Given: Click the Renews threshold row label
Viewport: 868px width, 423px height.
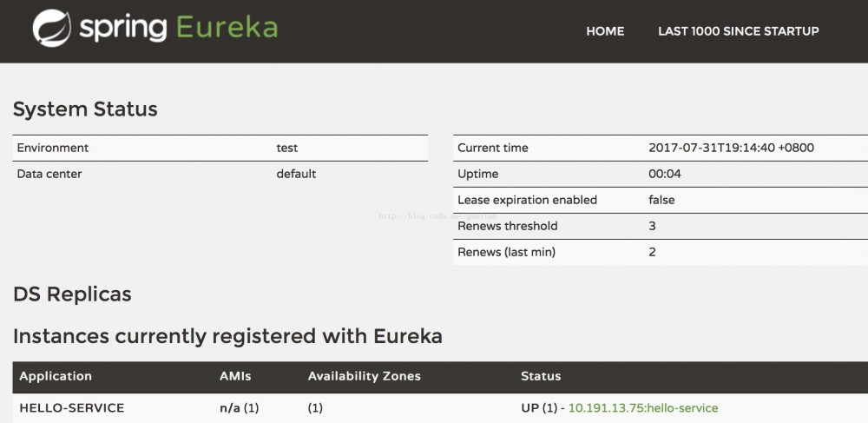Looking at the screenshot, I should (508, 226).
